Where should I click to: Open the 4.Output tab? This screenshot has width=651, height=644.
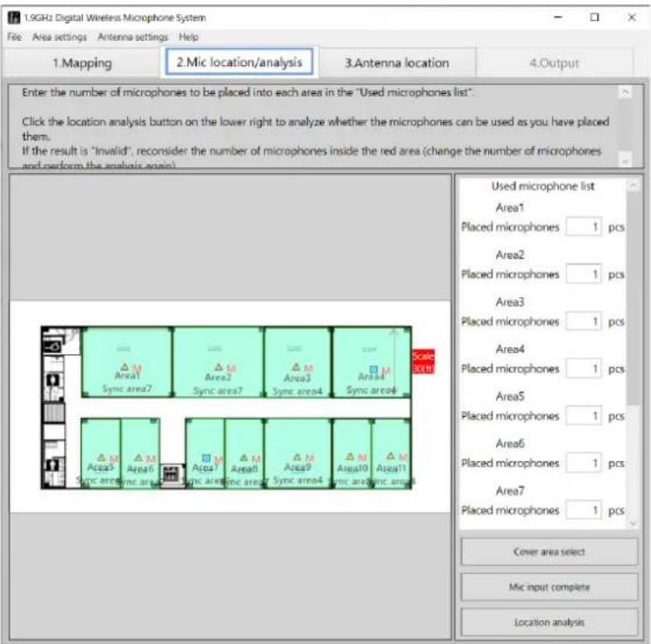point(554,64)
